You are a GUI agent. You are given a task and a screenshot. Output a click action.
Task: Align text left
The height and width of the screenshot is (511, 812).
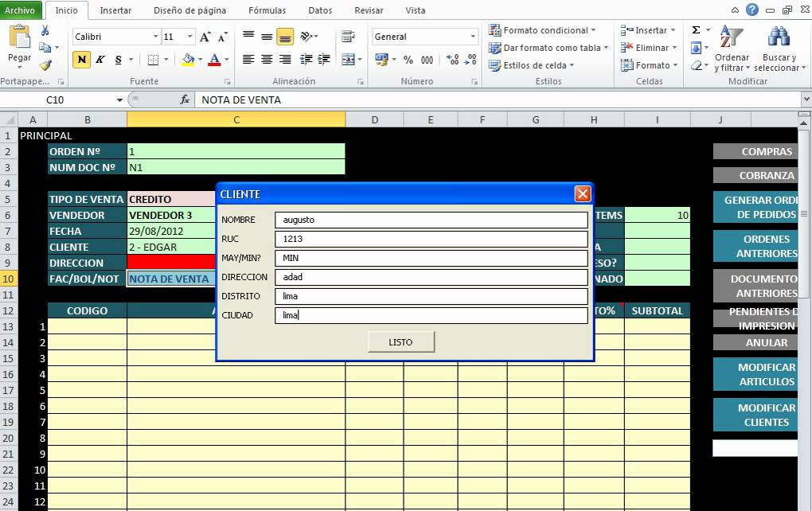(x=248, y=60)
